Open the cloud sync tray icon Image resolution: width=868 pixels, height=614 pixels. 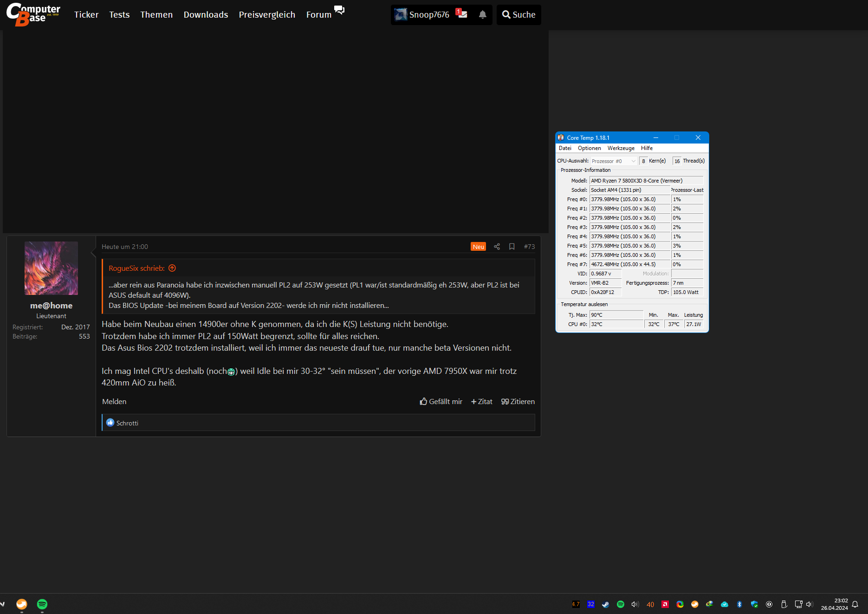coord(725,604)
